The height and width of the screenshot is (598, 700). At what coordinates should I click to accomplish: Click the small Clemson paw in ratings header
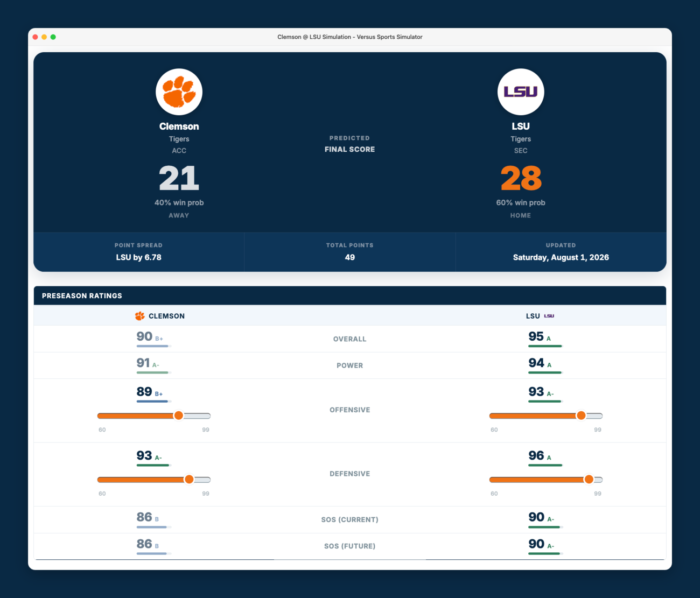[140, 316]
